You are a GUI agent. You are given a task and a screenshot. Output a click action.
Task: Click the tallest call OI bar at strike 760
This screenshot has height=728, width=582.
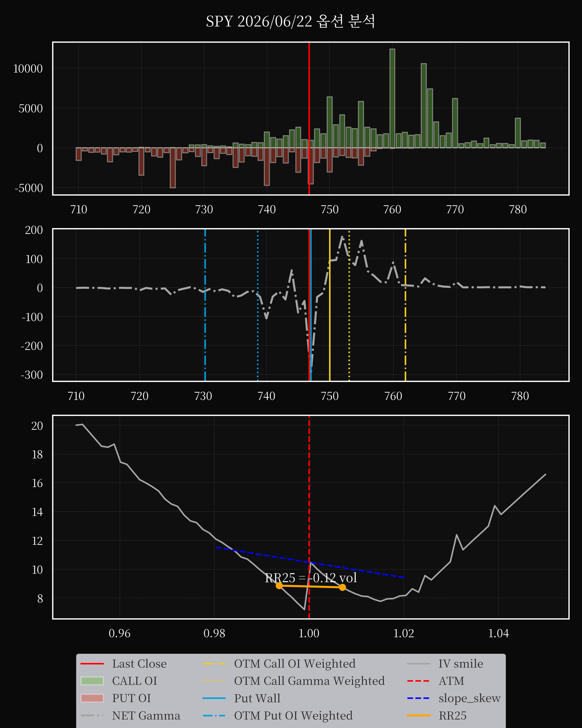coord(392,98)
